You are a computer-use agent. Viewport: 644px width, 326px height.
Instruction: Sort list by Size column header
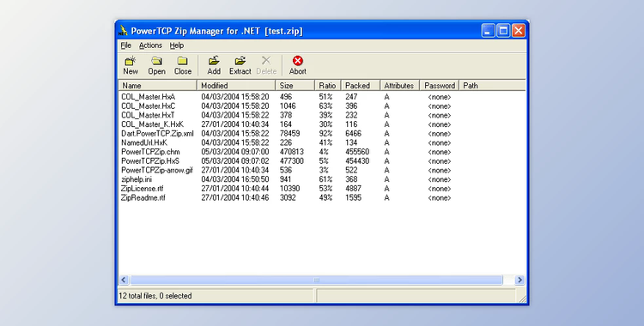295,86
